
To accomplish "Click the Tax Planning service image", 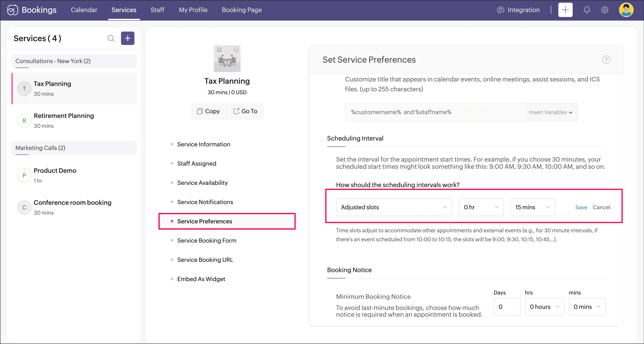I will click(x=227, y=59).
